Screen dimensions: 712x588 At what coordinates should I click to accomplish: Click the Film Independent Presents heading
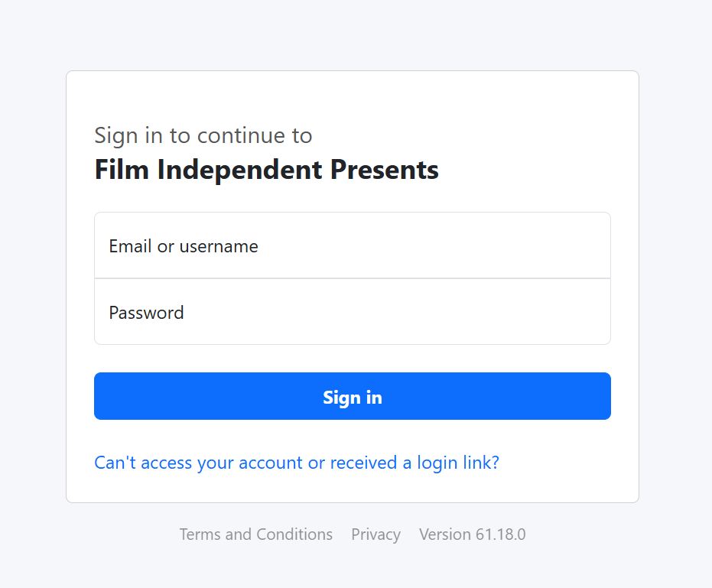pos(266,170)
